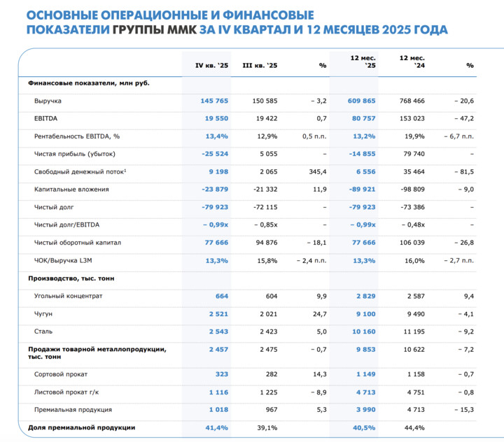Viewport: 504px width, 442px height.
Task: Click the 'Чугун' row label
Action: [x=43, y=314]
